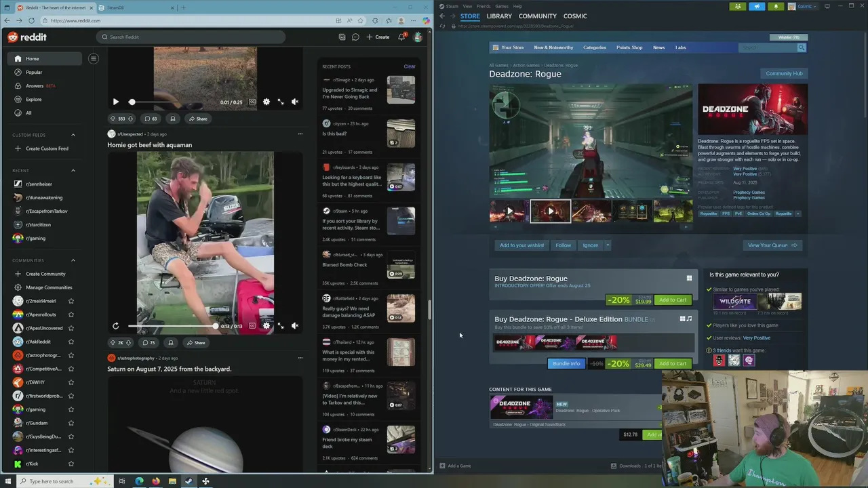868x488 pixels.
Task: Open more options on Saturn post
Action: pyautogui.click(x=300, y=358)
